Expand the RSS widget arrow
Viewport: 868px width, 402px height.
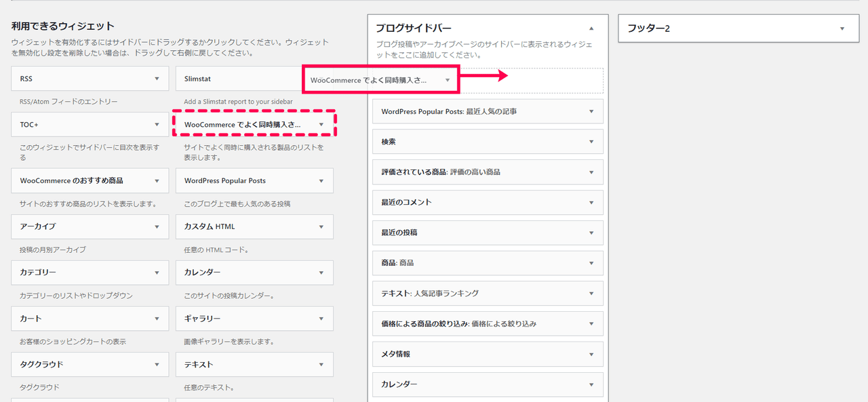[157, 79]
